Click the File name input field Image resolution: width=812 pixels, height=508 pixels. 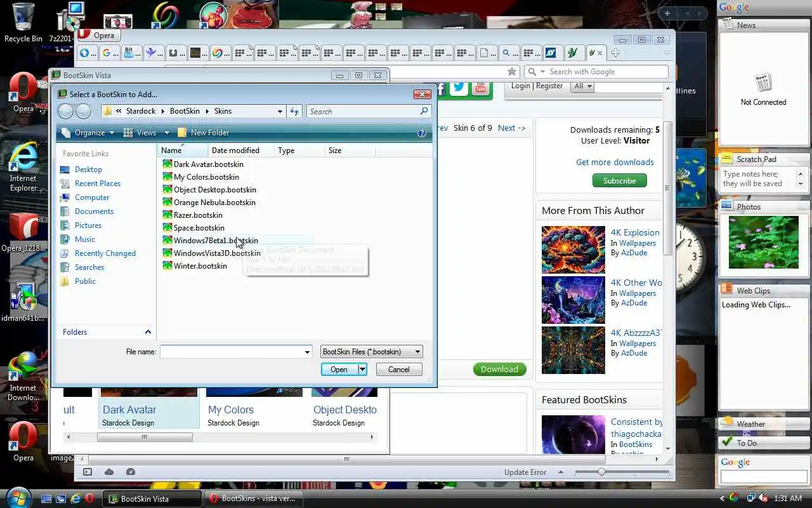coord(231,352)
